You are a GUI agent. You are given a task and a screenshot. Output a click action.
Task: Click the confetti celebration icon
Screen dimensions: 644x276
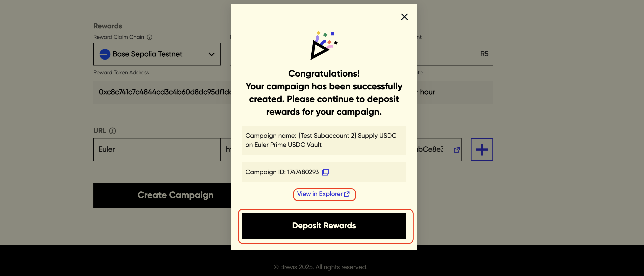click(x=324, y=45)
